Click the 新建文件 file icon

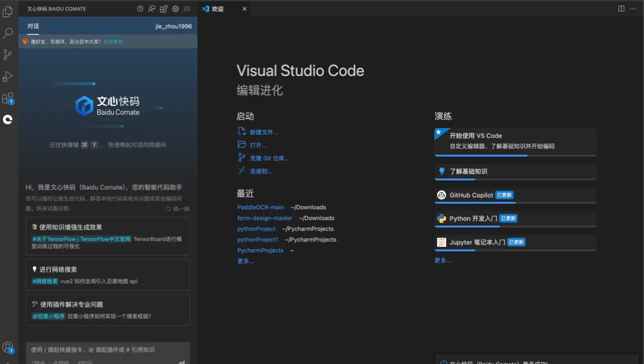[x=241, y=131]
